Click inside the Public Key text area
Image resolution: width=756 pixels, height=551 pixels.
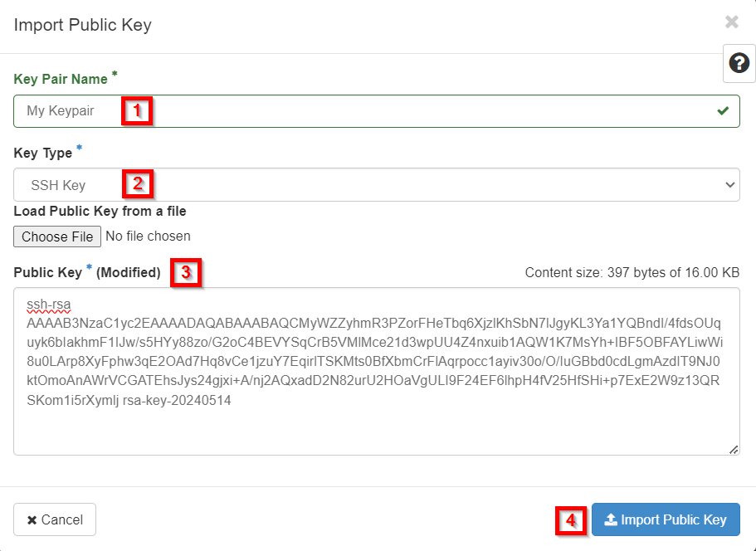pyautogui.click(x=377, y=371)
